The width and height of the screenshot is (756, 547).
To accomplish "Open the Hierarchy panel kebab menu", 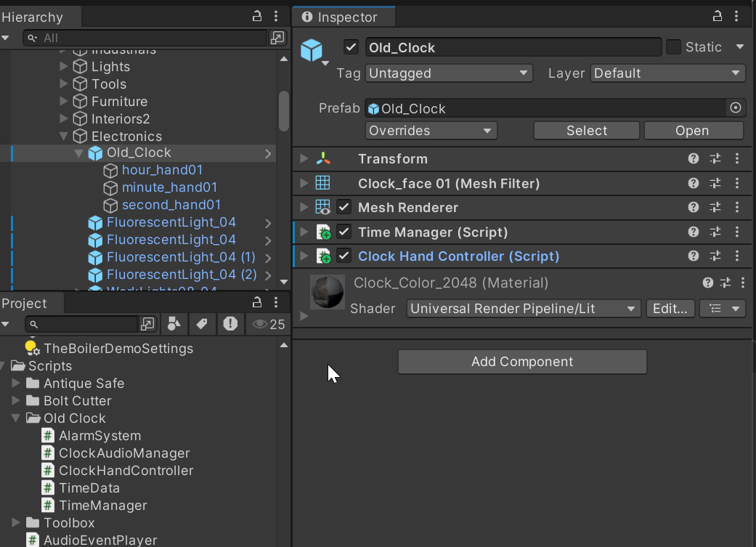I will (x=276, y=17).
